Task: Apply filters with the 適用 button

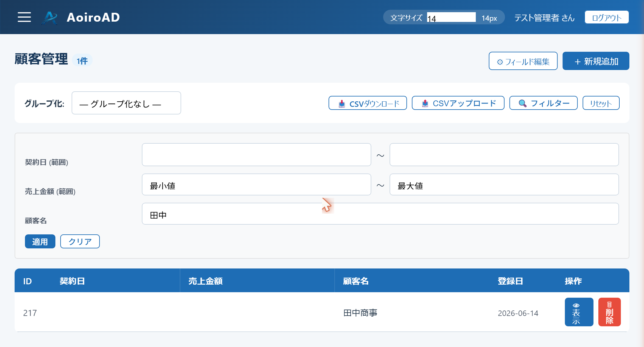Action: pyautogui.click(x=40, y=241)
